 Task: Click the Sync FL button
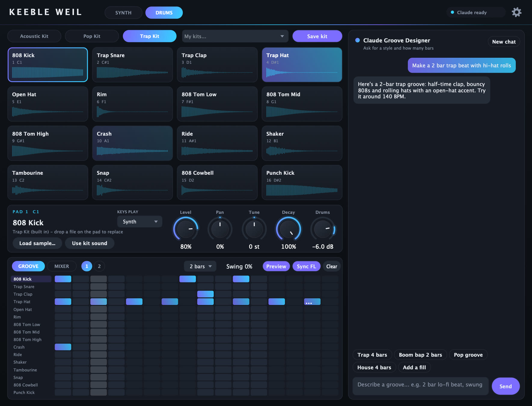[x=306, y=266]
